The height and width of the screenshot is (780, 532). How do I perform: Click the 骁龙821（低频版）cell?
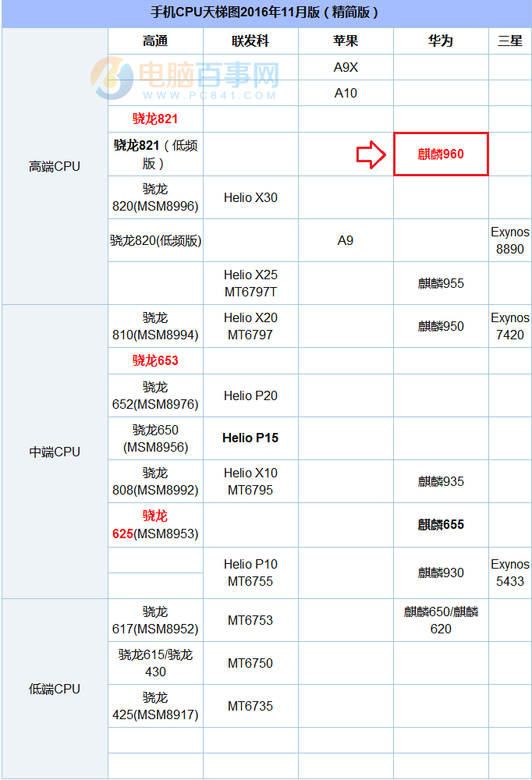coord(155,154)
